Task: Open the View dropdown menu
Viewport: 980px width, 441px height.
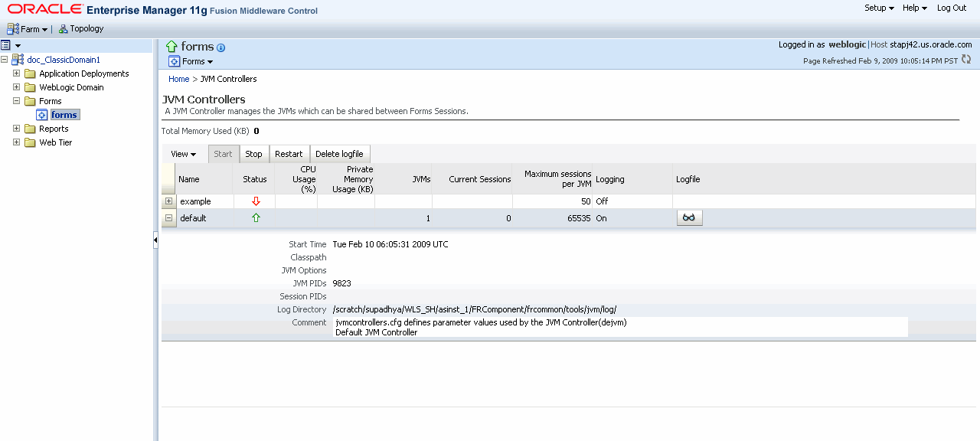Action: point(182,153)
